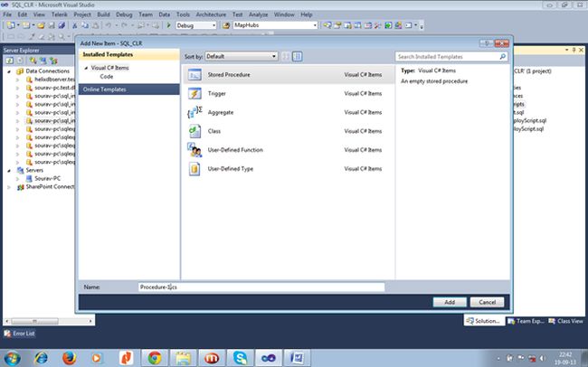Viewport: 588px width, 367px height.
Task: Open the Sort by Default dropdown
Action: tap(242, 57)
